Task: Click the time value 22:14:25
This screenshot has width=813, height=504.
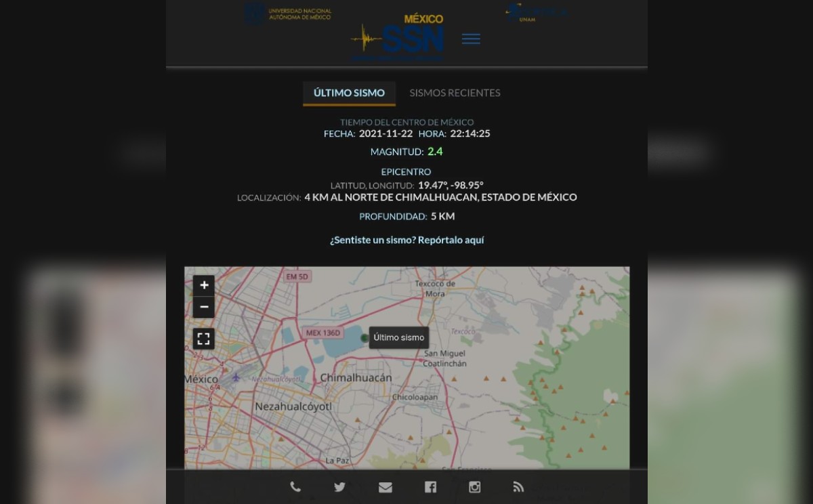Action: [x=470, y=133]
